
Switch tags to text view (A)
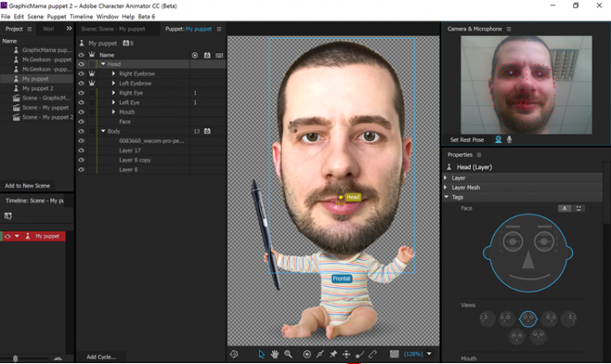click(x=564, y=209)
